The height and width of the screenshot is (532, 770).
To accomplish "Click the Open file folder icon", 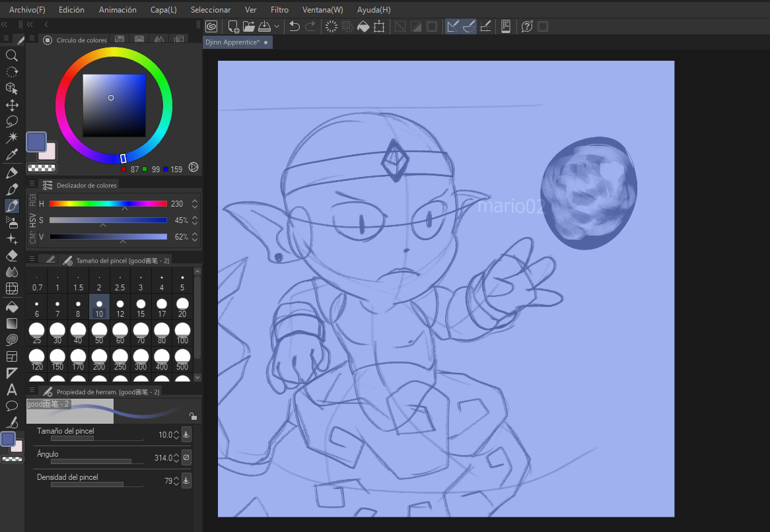I will click(x=248, y=26).
